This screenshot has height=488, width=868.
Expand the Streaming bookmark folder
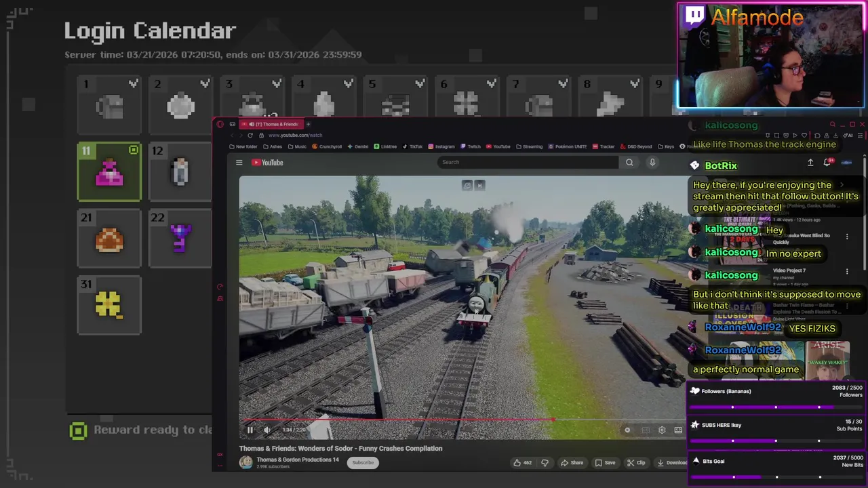tap(529, 146)
